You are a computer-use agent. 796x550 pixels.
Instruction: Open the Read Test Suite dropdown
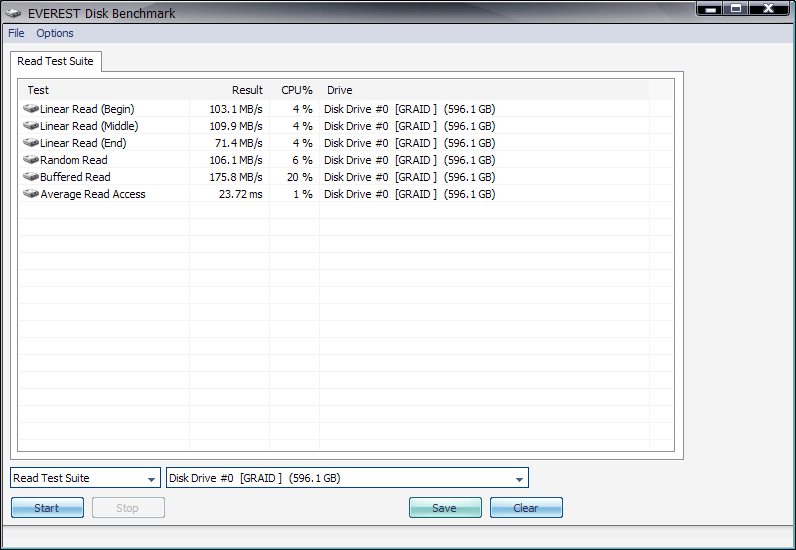coord(85,478)
